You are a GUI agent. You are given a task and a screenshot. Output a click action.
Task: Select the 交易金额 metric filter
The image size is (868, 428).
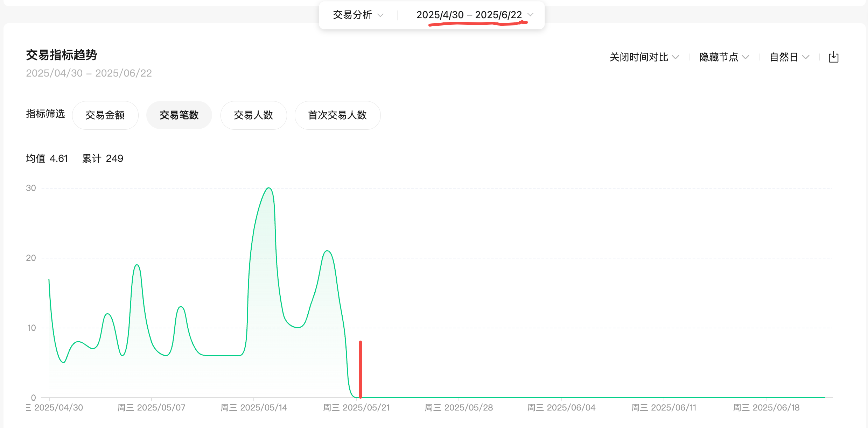pyautogui.click(x=105, y=115)
